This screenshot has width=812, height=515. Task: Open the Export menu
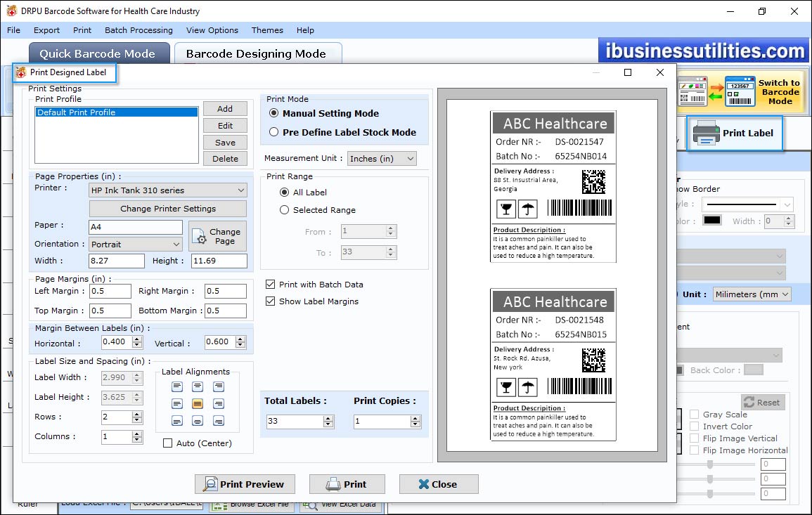tap(46, 30)
